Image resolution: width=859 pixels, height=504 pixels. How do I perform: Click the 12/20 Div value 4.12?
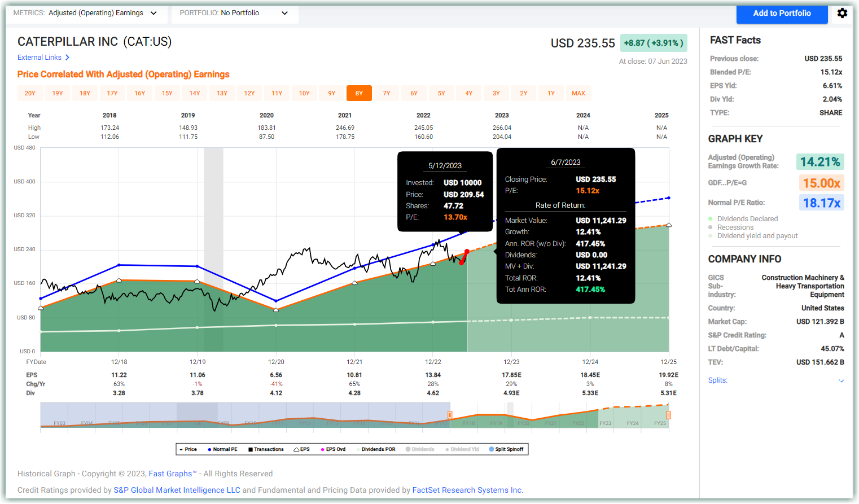[276, 393]
